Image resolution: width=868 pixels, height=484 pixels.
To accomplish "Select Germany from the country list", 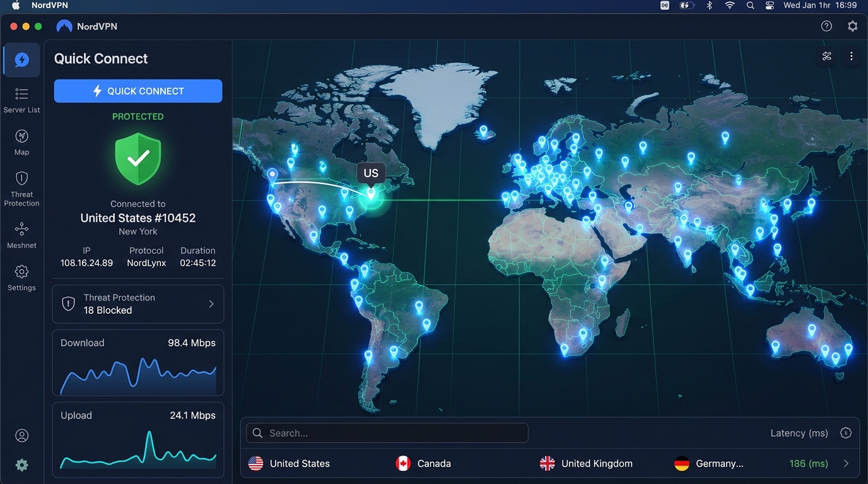I will click(709, 464).
